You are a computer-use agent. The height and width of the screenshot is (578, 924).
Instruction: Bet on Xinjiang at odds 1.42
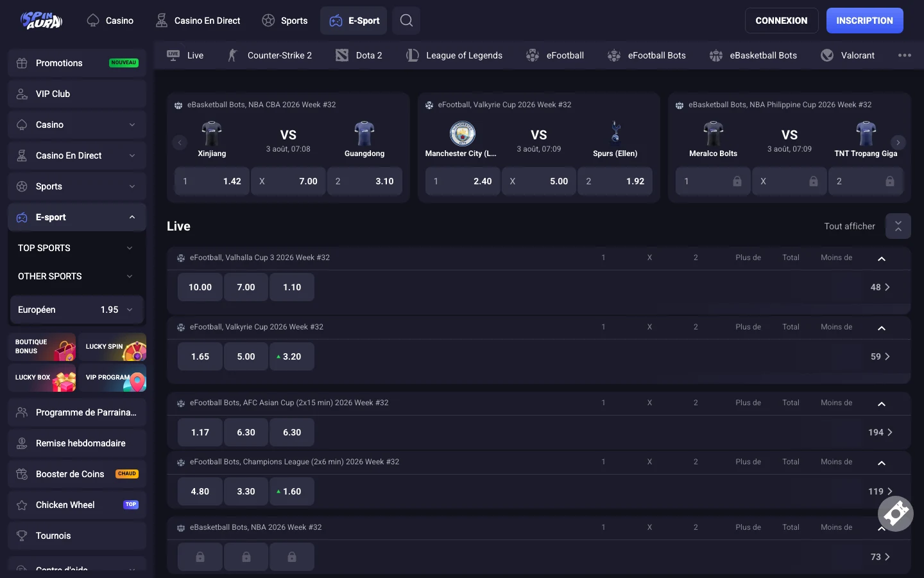coord(212,181)
